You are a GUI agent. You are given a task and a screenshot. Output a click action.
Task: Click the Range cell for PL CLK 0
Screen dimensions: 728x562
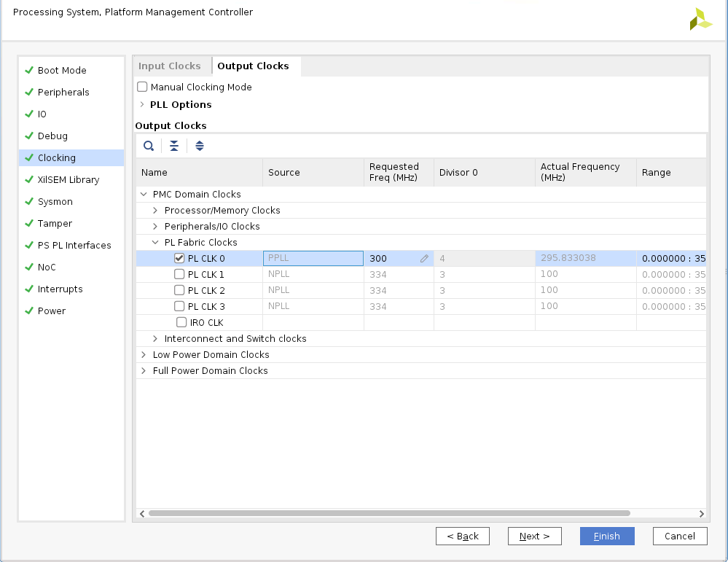pos(671,258)
